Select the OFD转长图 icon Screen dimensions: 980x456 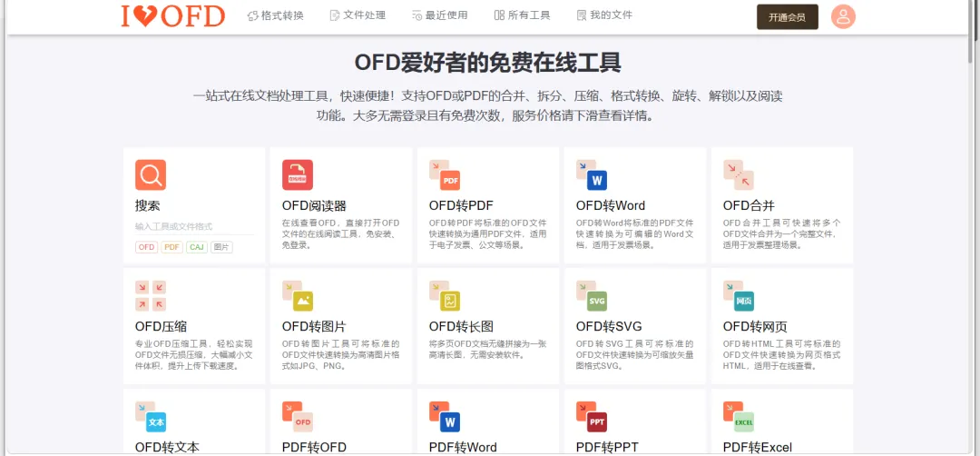[x=445, y=295]
